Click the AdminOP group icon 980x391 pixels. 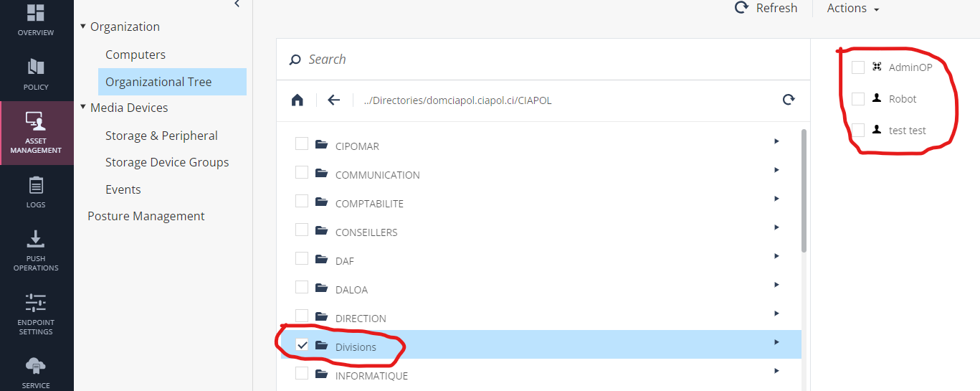click(x=877, y=67)
